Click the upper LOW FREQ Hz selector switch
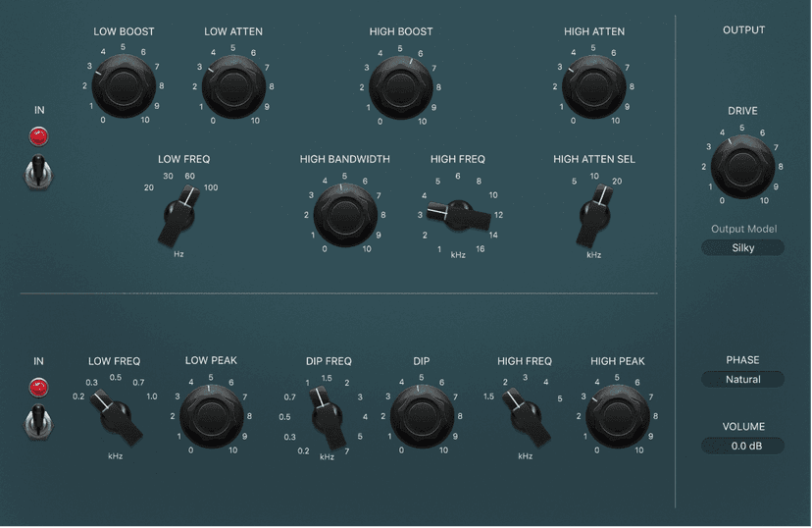The width and height of the screenshot is (812, 528). [x=179, y=216]
